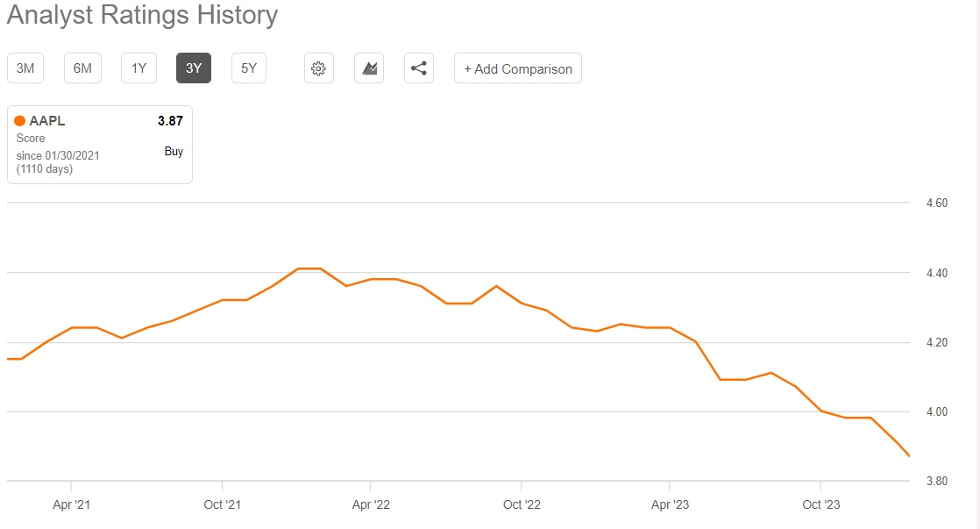Click the chart type mountain icon
Screen dimensions: 980x529
click(x=369, y=68)
